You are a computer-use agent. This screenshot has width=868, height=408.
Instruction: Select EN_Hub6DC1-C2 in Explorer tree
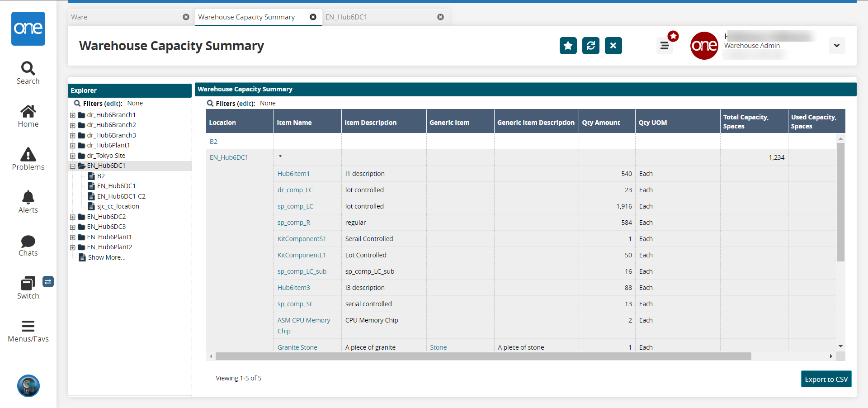click(x=121, y=196)
